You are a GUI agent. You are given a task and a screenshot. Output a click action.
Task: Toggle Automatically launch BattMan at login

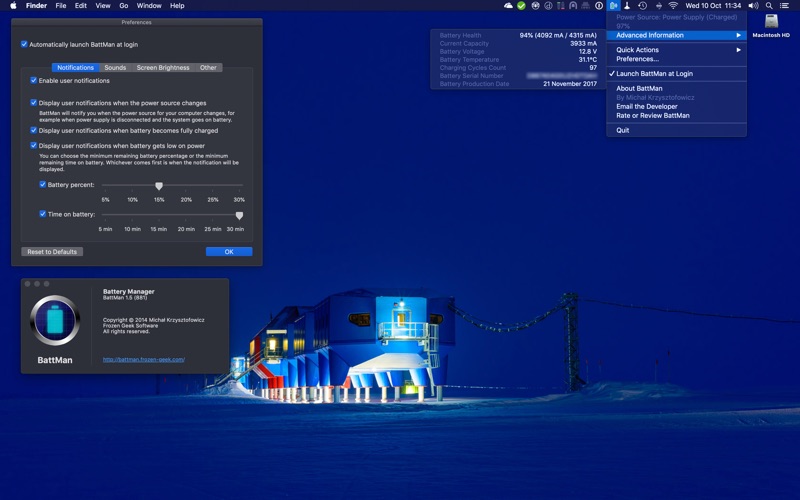(x=24, y=44)
